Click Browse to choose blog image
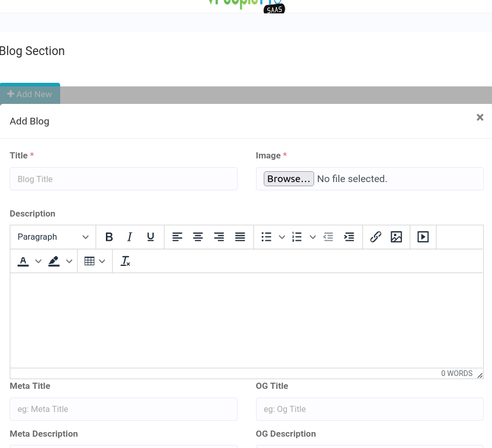 (x=288, y=179)
